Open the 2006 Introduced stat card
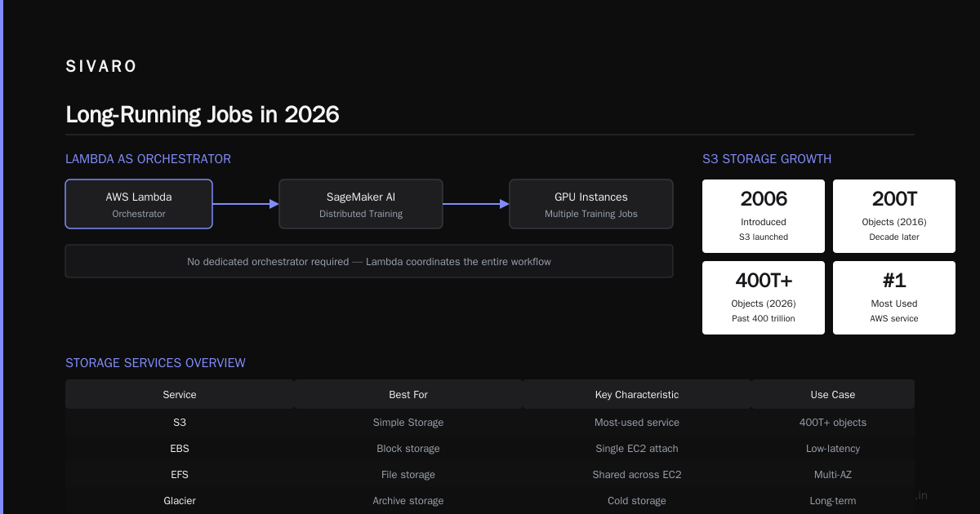Screen dimensions: 980x514 tap(764, 216)
